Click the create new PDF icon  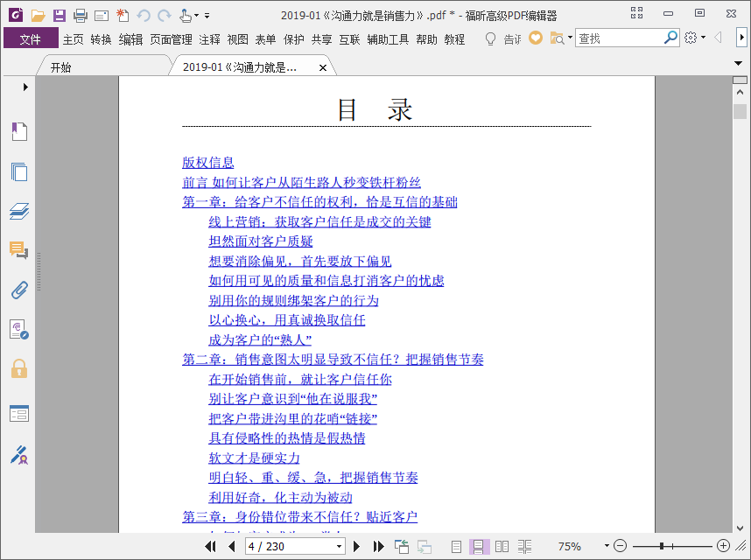[x=123, y=16]
